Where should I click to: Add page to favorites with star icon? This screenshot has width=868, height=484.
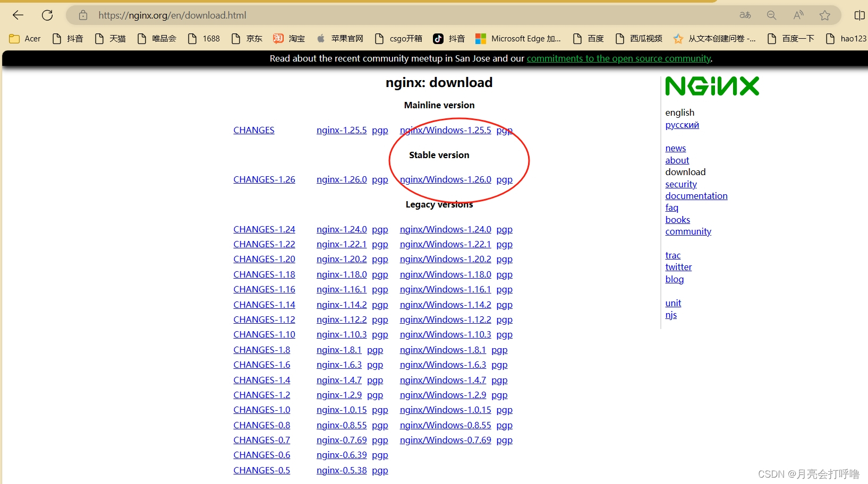coord(824,15)
